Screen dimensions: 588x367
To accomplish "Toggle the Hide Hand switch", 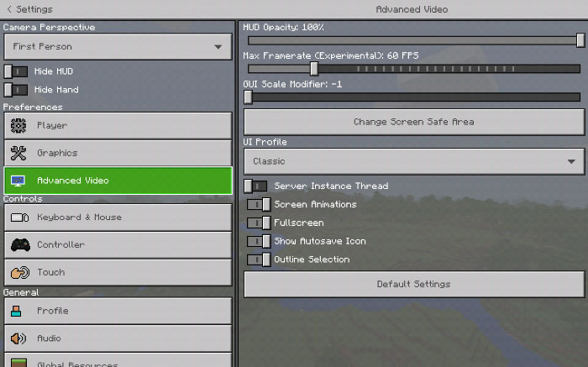I will (16, 90).
